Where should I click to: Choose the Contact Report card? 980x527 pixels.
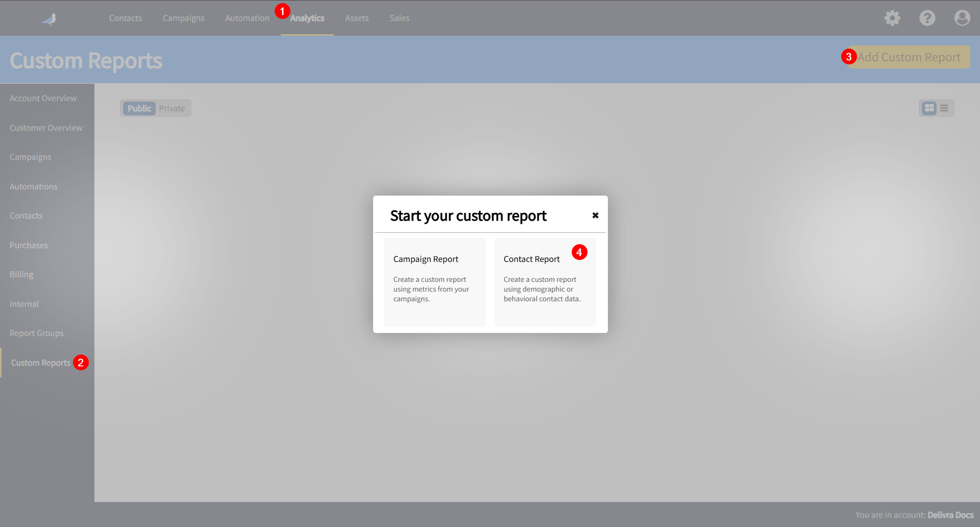[545, 282]
